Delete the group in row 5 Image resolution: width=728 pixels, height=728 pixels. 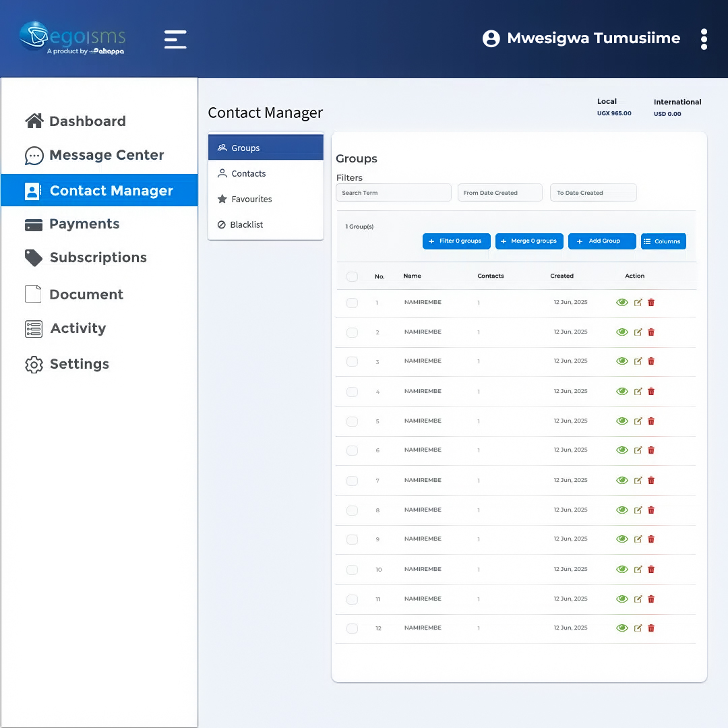(651, 421)
